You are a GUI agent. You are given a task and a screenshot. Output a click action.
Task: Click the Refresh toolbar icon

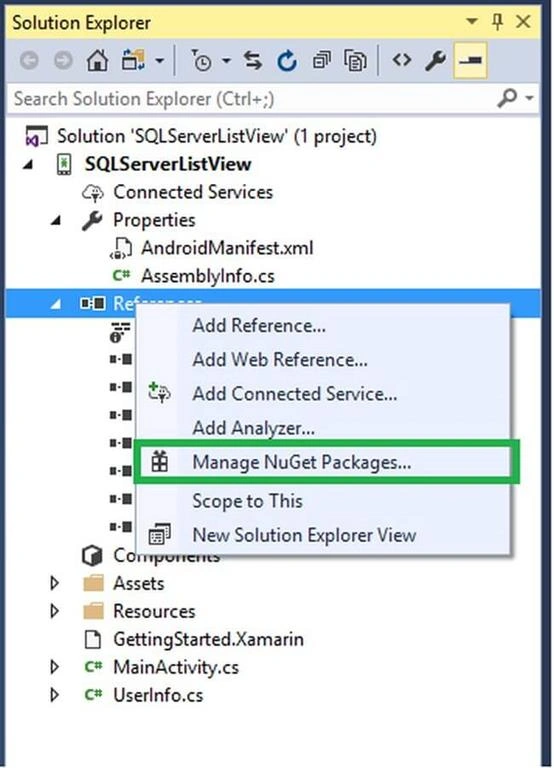pos(287,61)
